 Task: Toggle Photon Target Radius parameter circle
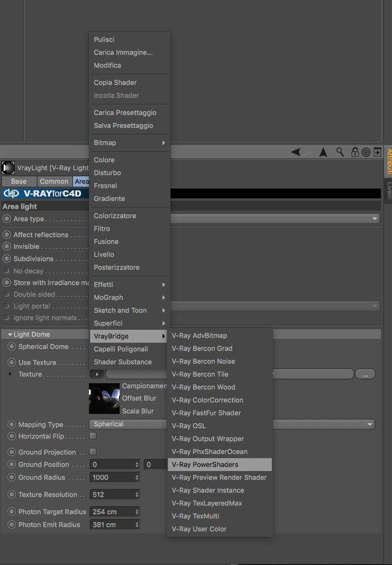click(x=12, y=512)
